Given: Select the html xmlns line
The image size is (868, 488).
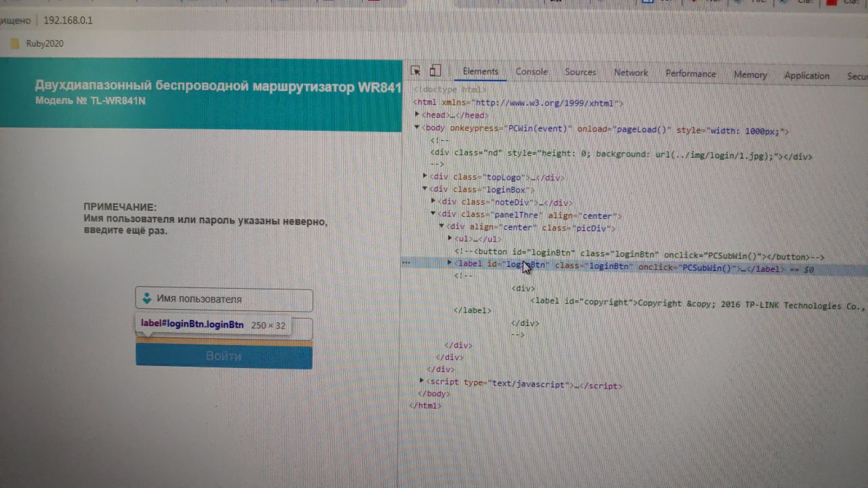Looking at the screenshot, I should tap(518, 103).
